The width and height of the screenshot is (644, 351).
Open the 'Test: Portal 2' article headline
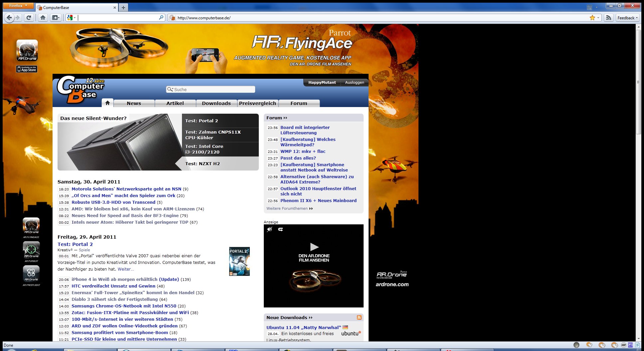75,244
